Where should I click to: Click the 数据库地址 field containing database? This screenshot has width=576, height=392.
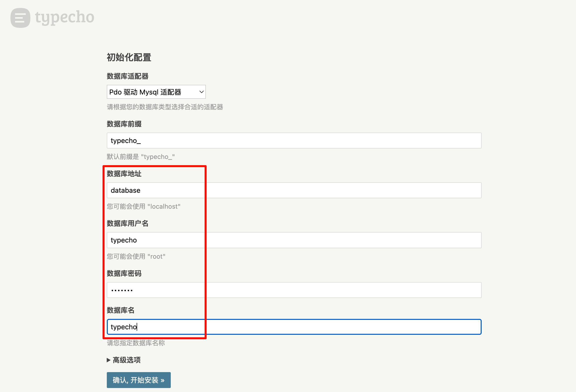coord(294,190)
